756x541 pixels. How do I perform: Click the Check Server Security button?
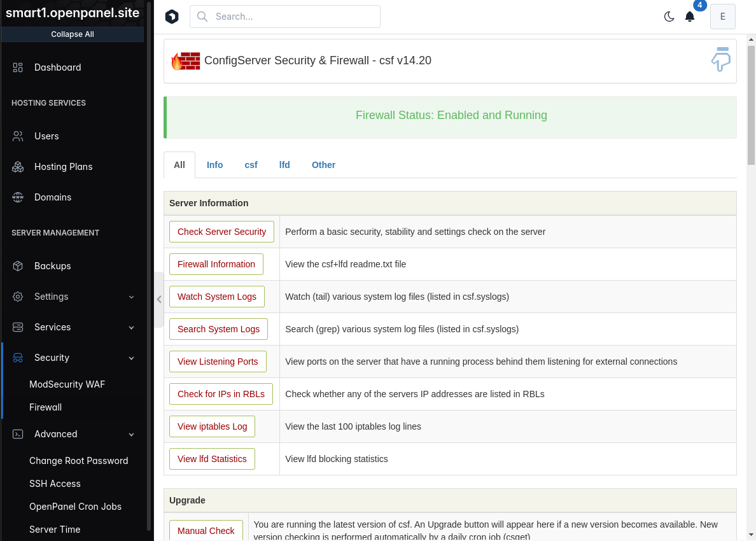(x=222, y=232)
